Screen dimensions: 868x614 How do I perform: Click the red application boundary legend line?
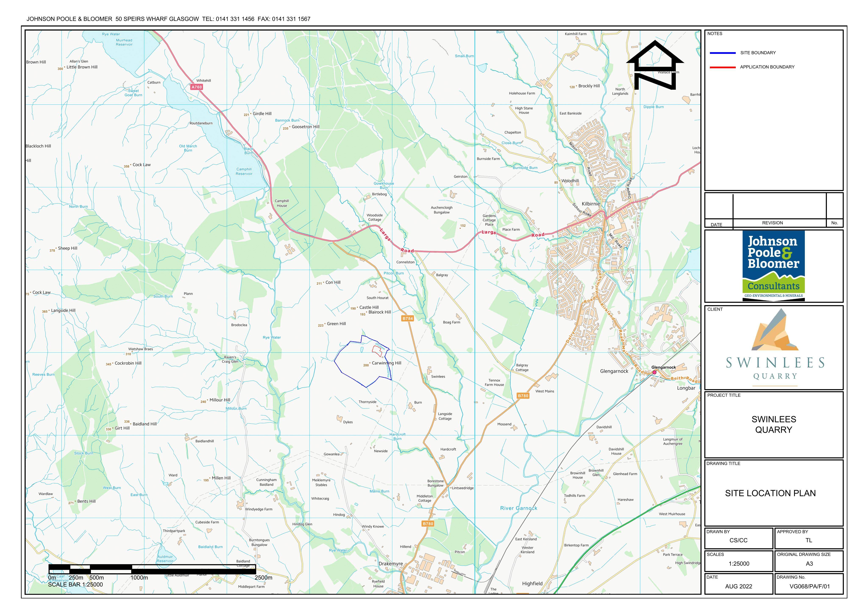pyautogui.click(x=723, y=67)
